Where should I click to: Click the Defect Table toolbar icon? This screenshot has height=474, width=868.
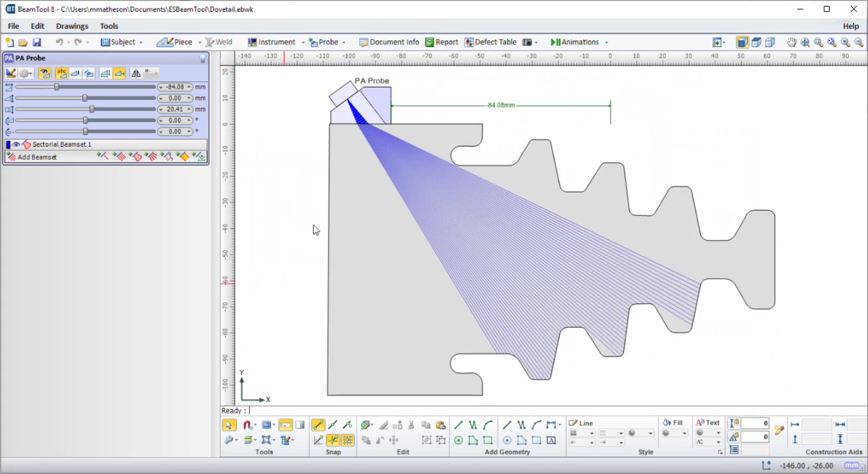[x=490, y=42]
